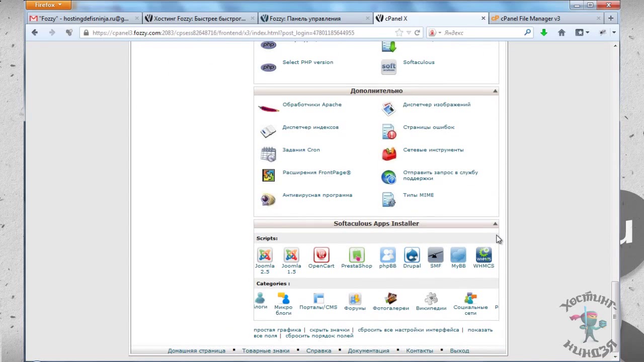Open the Контакты footer link
Viewport: 644px width, 362px height.
pos(420,351)
